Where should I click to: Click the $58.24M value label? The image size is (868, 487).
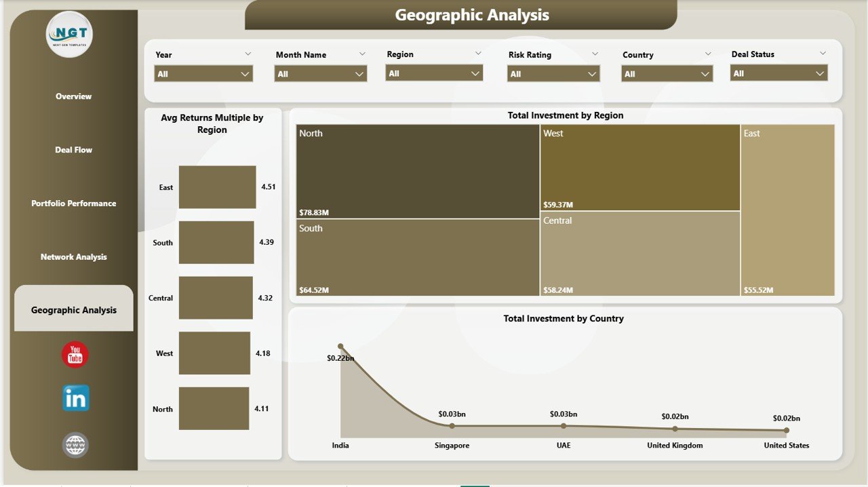pyautogui.click(x=558, y=290)
